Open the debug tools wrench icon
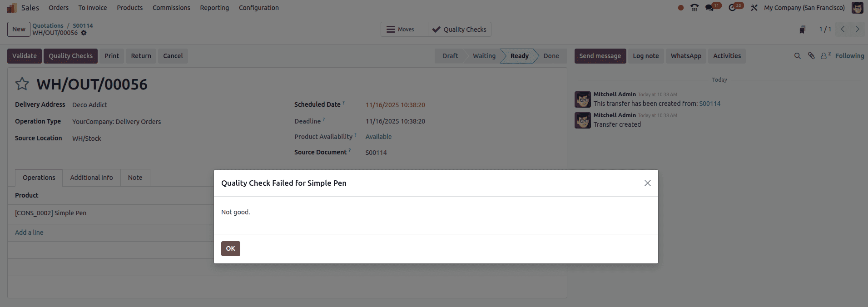Screen dimensions: 868x307 [x=754, y=8]
